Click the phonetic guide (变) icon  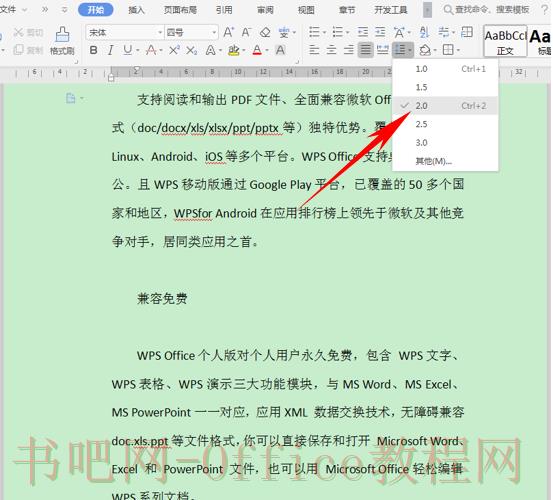284,33
